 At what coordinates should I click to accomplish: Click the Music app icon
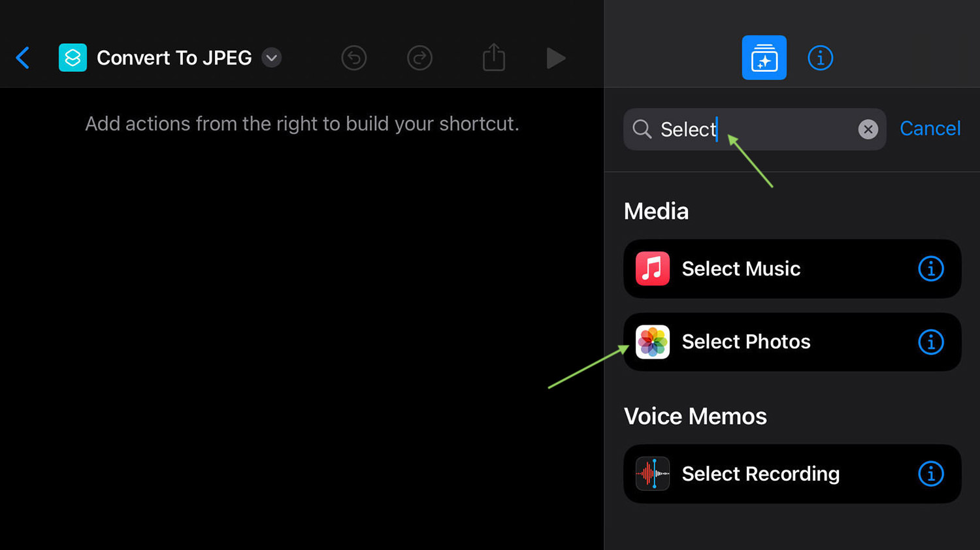[653, 268]
